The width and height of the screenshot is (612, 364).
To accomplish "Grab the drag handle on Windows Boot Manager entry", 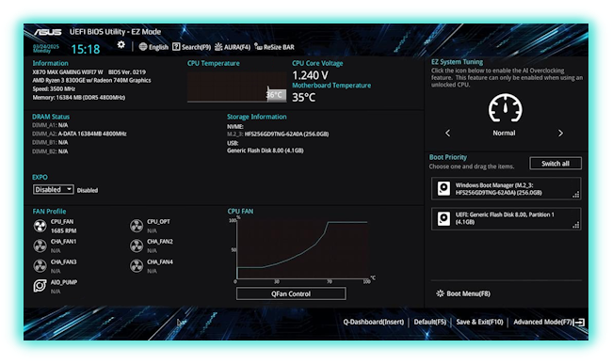I will click(575, 195).
